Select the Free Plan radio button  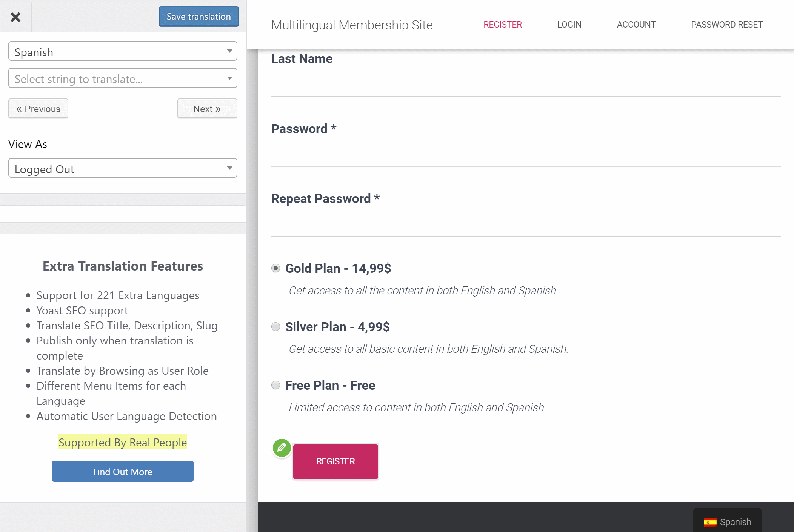pos(275,385)
